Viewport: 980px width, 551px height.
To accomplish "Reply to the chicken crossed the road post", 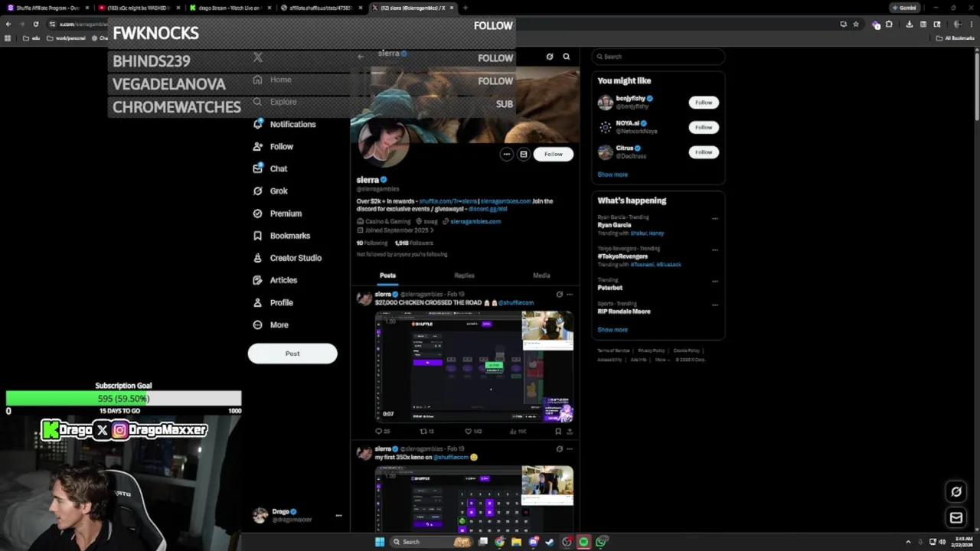I will click(382, 431).
